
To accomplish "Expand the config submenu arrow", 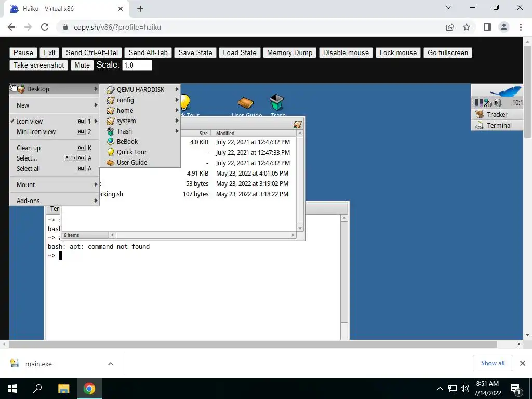I will coord(177,100).
